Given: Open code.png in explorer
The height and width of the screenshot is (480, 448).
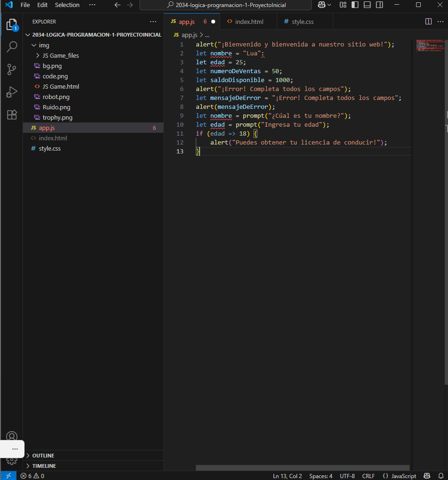Looking at the screenshot, I should click(x=93, y=76).
